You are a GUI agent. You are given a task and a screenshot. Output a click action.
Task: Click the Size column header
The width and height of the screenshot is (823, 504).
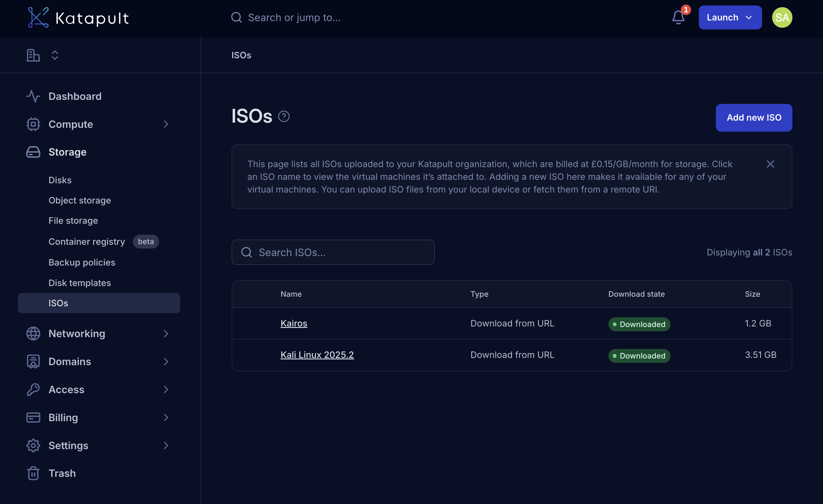click(x=752, y=294)
